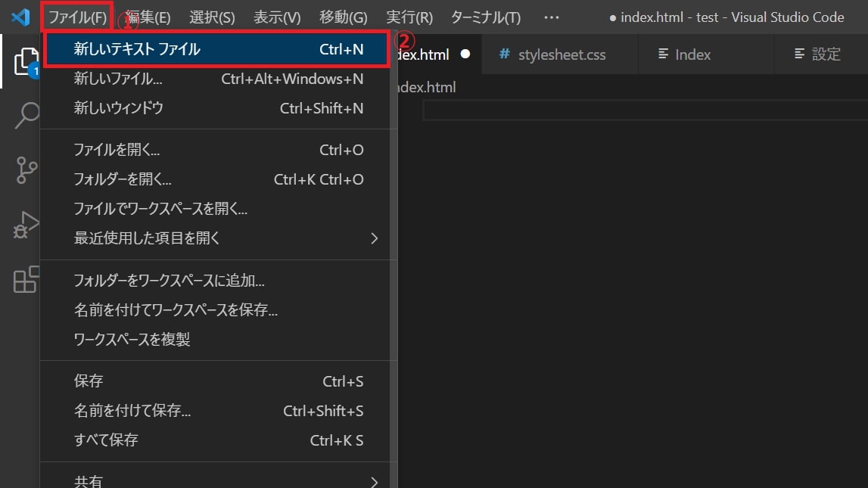Open the Search view magnifier icon
This screenshot has width=868, height=488.
coord(26,116)
